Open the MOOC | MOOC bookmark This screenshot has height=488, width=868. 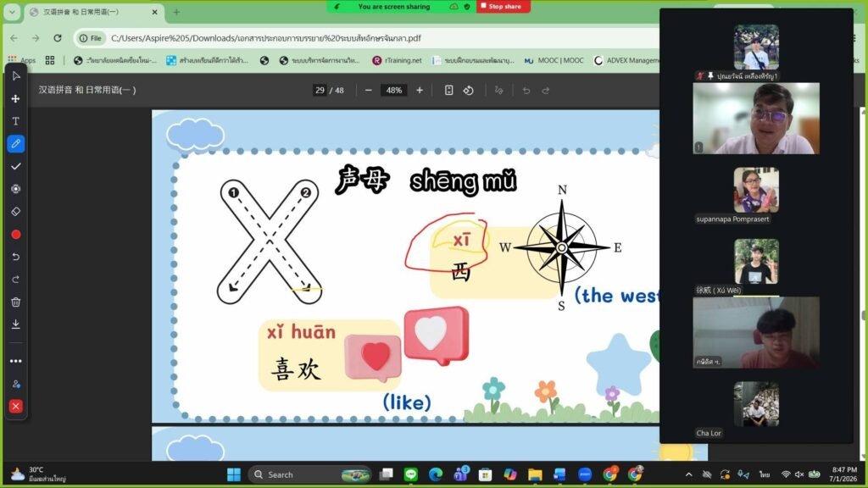[554, 60]
